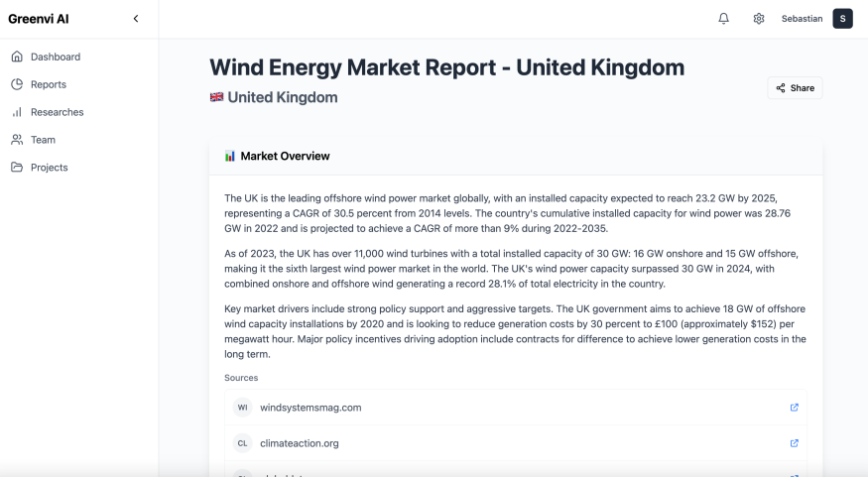Click the Share button
868x477 pixels.
(x=795, y=88)
